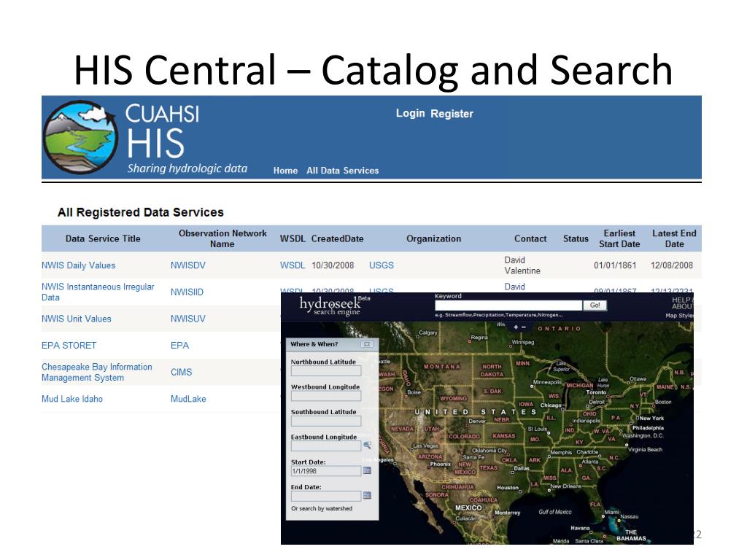747x560 pixels.
Task: Click the End Date input field
Action: click(x=326, y=496)
